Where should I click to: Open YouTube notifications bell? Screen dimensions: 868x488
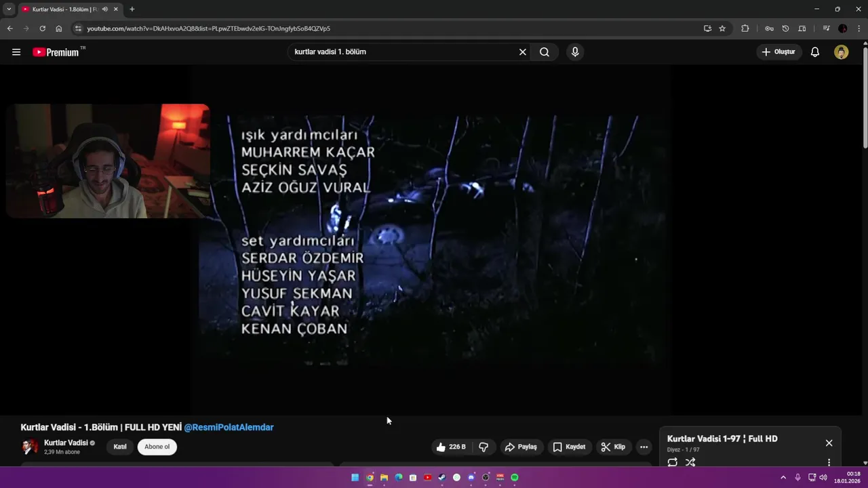(x=815, y=52)
